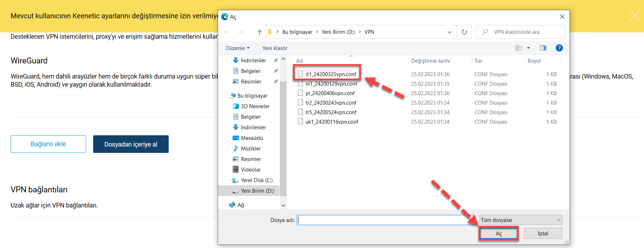This screenshot has width=644, height=248.
Task: Open İndirilenler under Bu bilgisayar
Action: (x=253, y=128)
